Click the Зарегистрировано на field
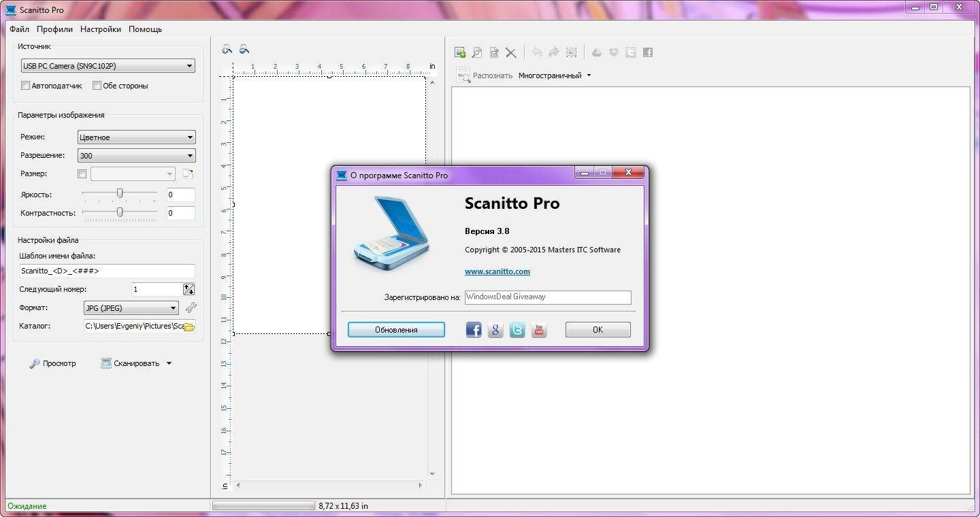Screen dimensions: 980x517 click(548, 297)
